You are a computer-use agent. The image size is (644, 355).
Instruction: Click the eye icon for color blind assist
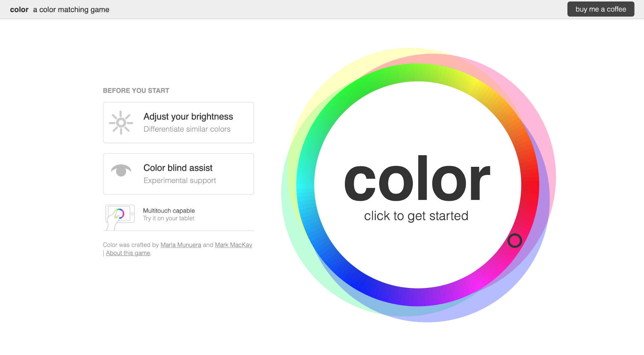[x=121, y=170]
